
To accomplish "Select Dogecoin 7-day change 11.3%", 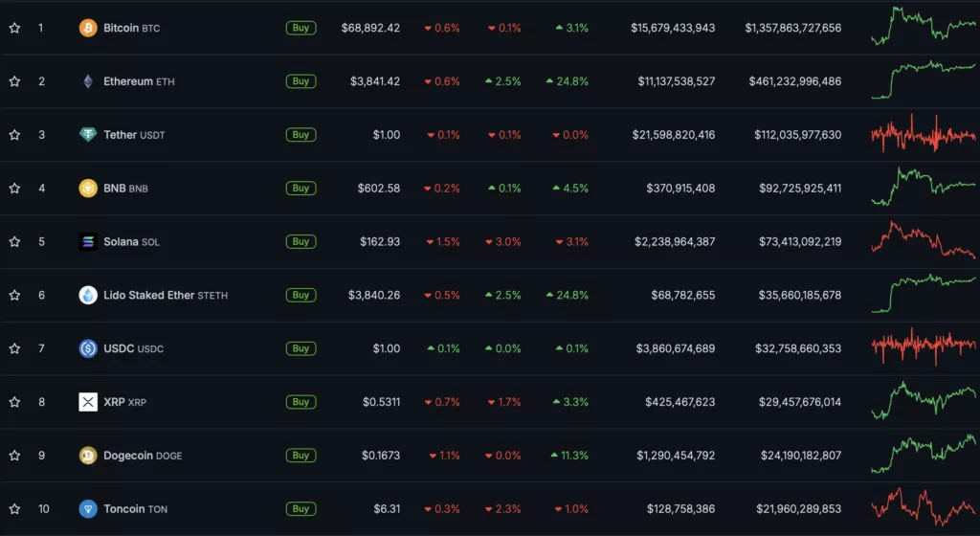I will (569, 456).
